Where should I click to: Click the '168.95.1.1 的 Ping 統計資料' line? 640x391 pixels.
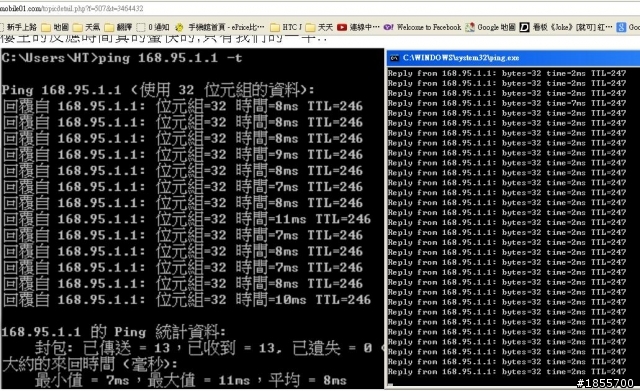[113, 332]
